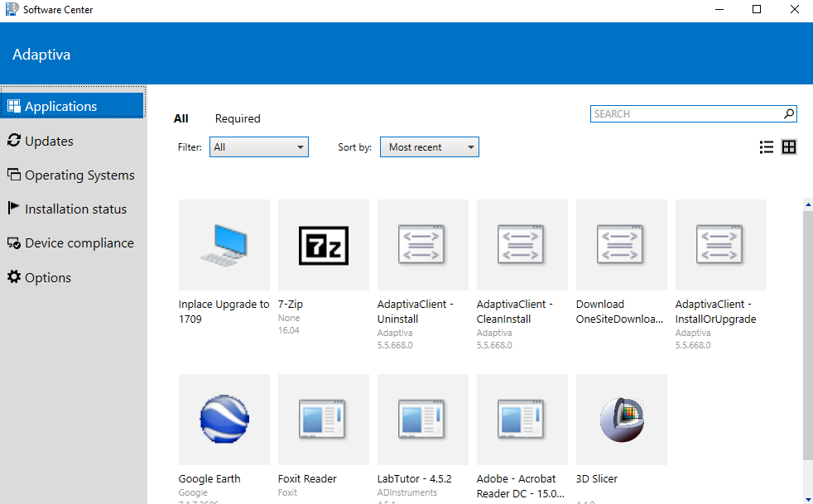Switch to tile view
The height and width of the screenshot is (504, 813).
[788, 146]
